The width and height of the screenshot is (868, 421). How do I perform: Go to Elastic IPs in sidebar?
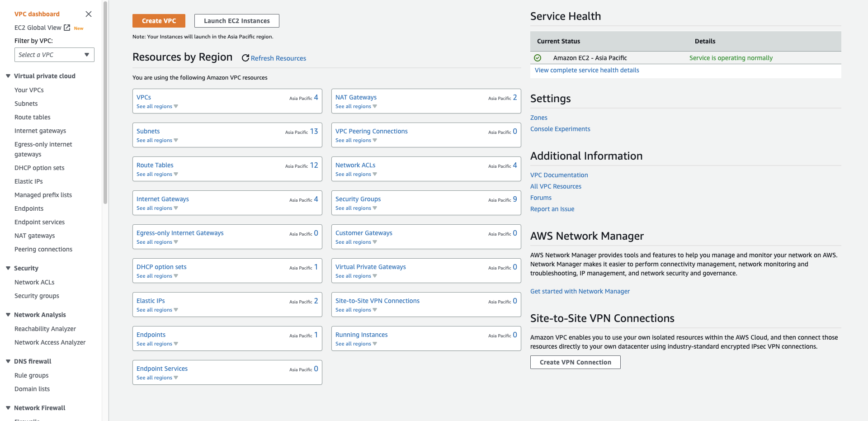click(x=28, y=181)
